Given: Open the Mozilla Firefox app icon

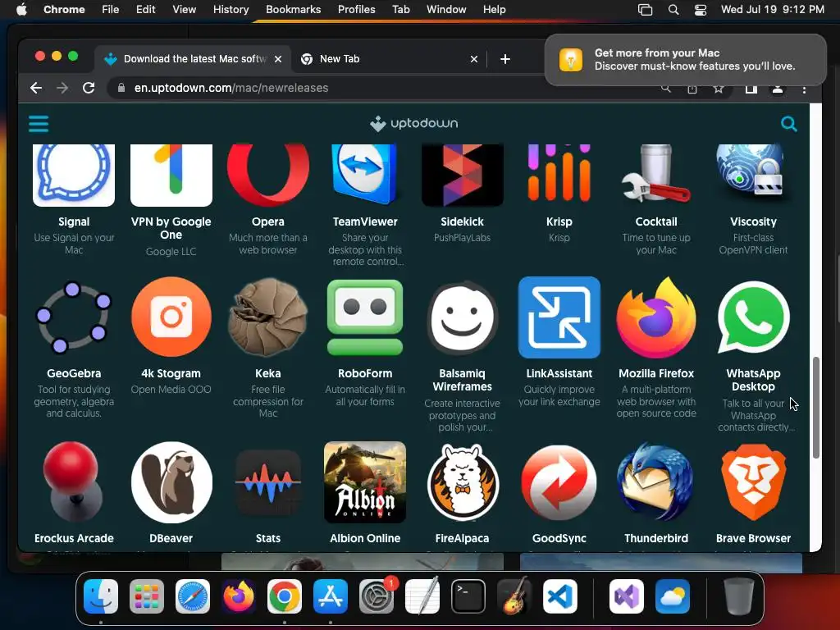Looking at the screenshot, I should point(656,317).
